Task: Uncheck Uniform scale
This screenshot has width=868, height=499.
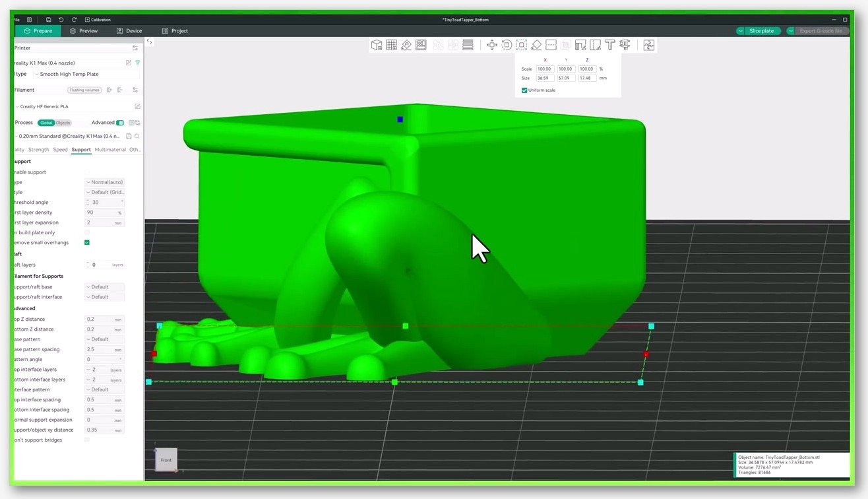Action: coord(524,90)
